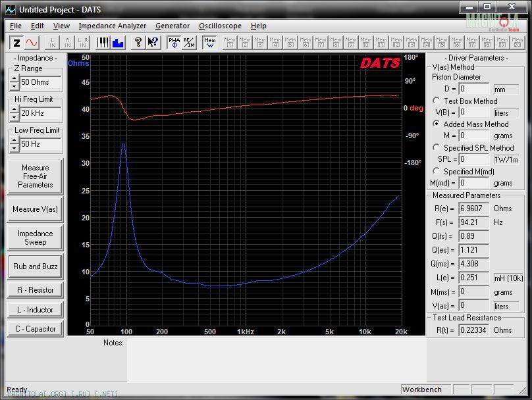Click the Piston Diameter D input field
Image resolution: width=532 pixels, height=400 pixels.
[x=473, y=89]
